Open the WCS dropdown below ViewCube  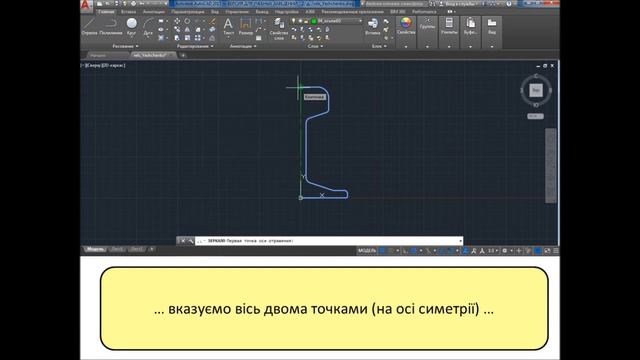[535, 116]
